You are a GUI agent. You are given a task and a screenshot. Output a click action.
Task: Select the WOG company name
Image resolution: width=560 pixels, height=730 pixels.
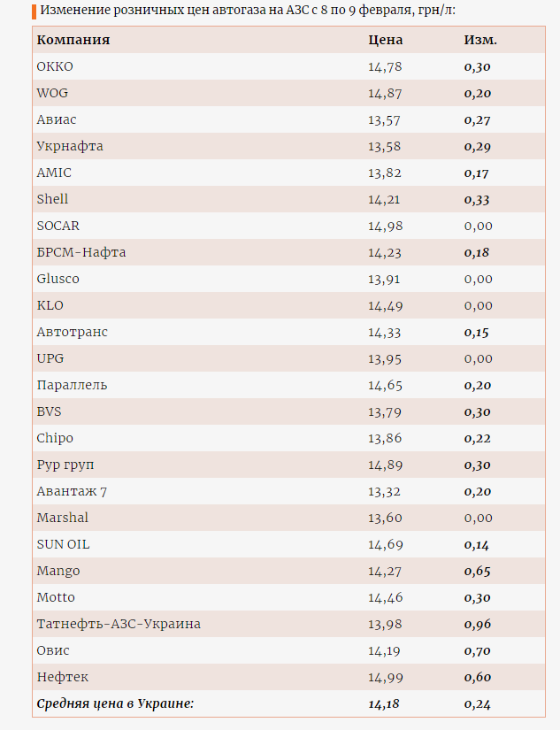pyautogui.click(x=52, y=93)
